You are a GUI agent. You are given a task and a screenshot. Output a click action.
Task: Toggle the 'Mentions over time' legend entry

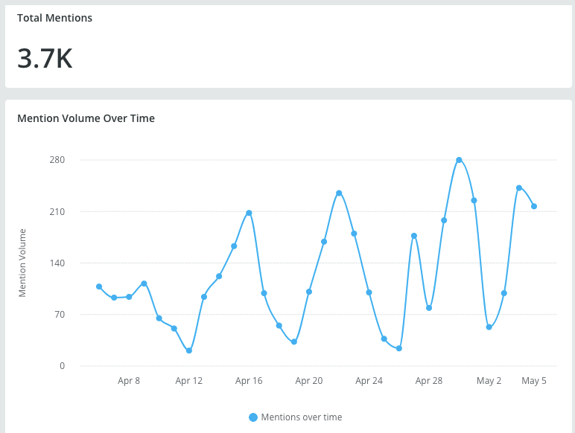click(296, 417)
